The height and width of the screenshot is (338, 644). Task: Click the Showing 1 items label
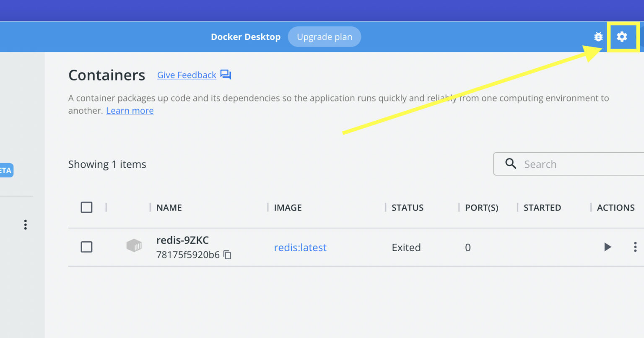(x=107, y=164)
